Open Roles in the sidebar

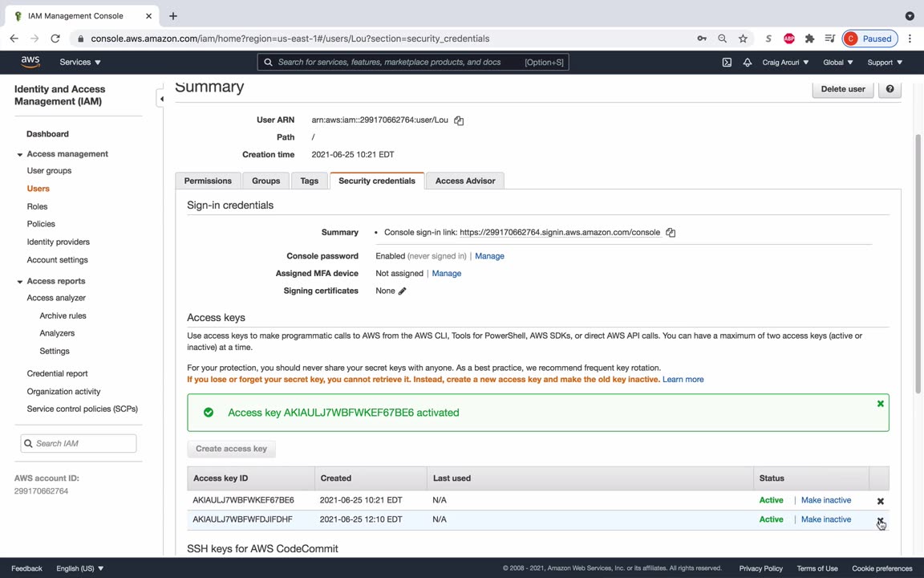pos(37,206)
